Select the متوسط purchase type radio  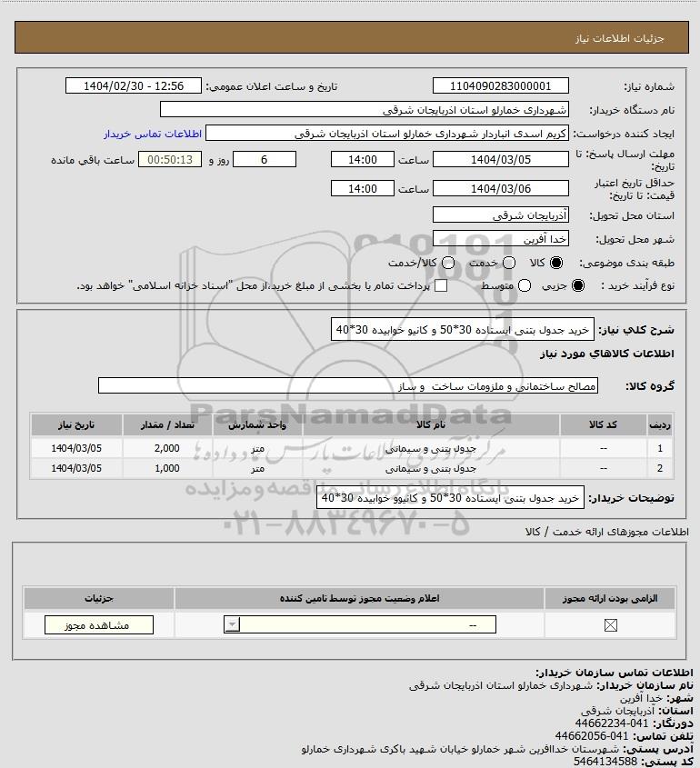(x=525, y=285)
